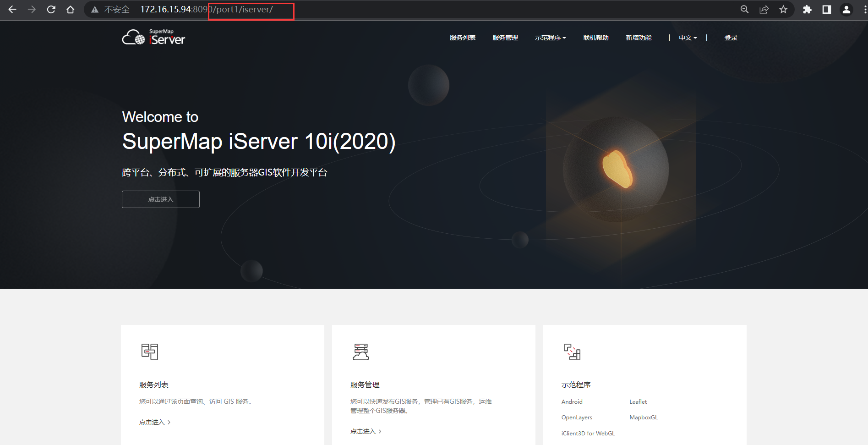
Task: Click the 服务列表 card description text
Action: [x=196, y=401]
